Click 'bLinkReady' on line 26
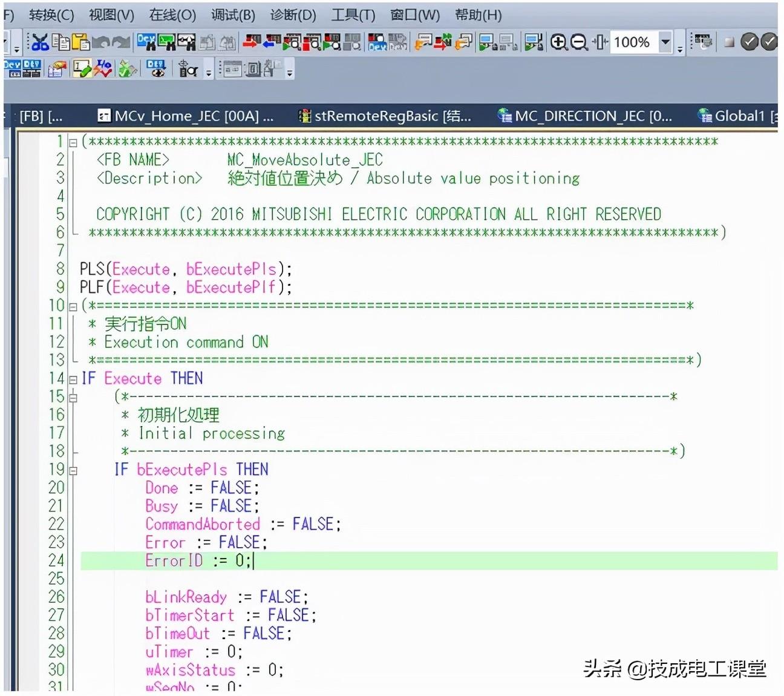The height and width of the screenshot is (696, 784). coord(186,597)
